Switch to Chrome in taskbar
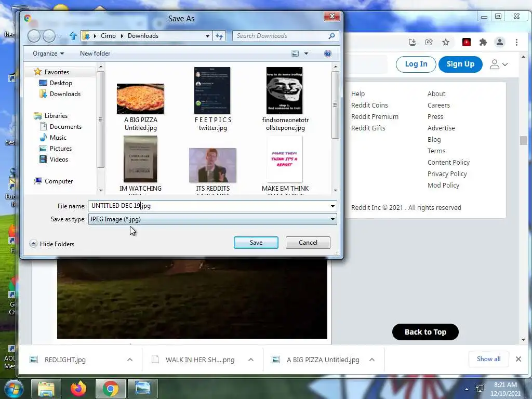The image size is (532, 399). (110, 389)
